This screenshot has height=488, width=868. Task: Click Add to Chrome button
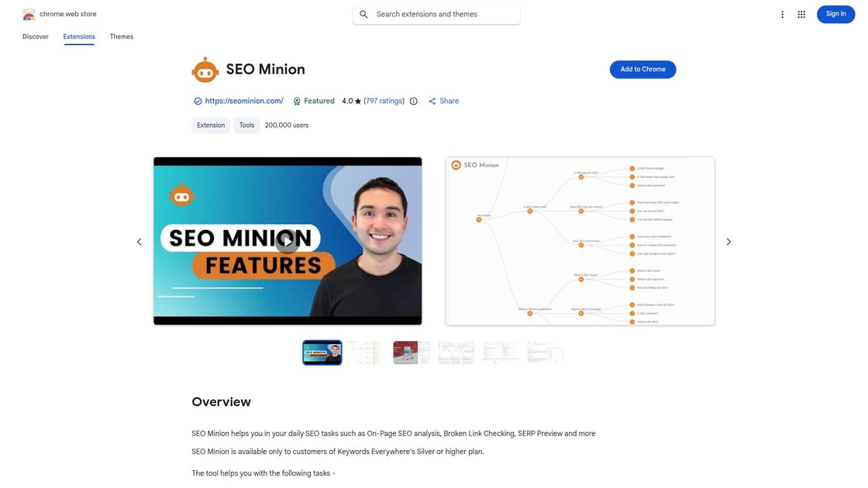click(x=642, y=69)
